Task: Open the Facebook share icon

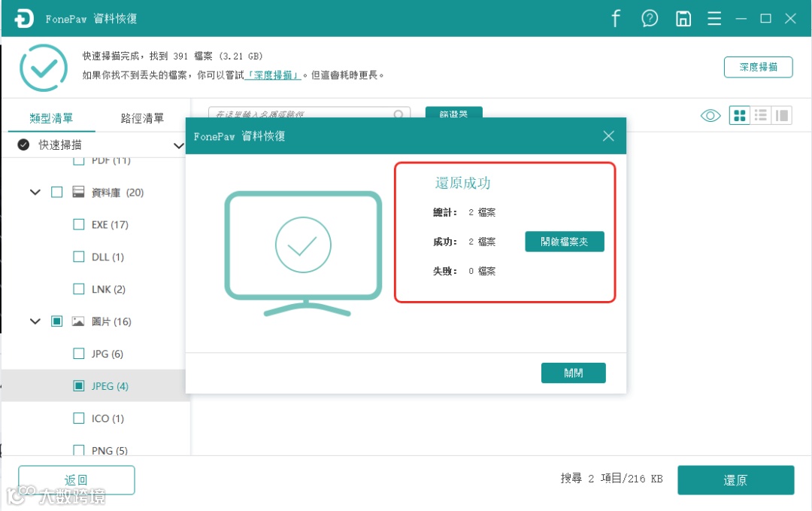Action: pyautogui.click(x=616, y=19)
